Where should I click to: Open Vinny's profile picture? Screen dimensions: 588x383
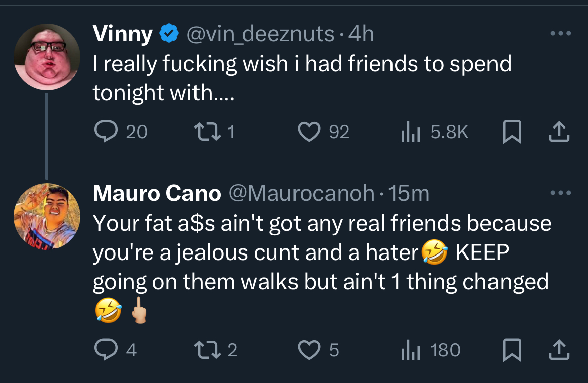(x=47, y=57)
